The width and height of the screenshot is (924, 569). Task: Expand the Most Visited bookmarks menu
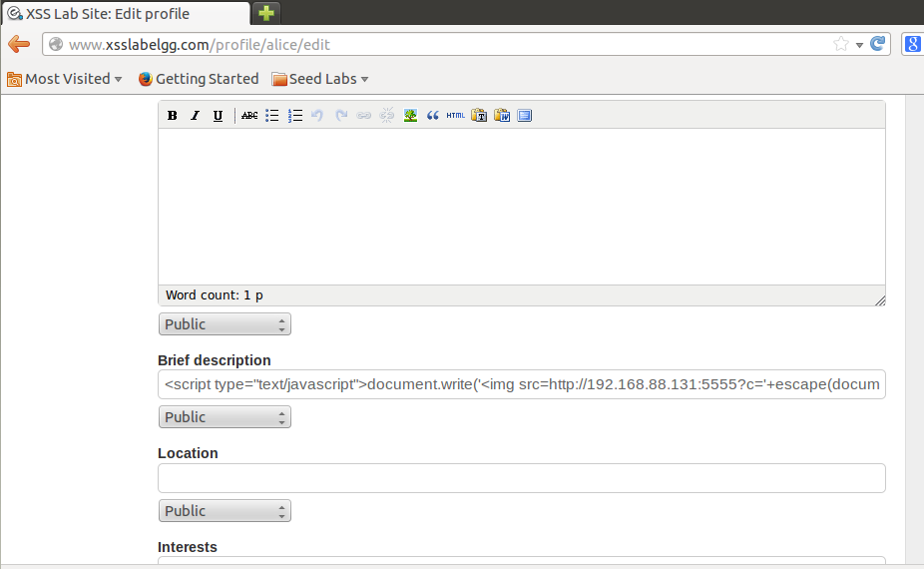[x=64, y=79]
